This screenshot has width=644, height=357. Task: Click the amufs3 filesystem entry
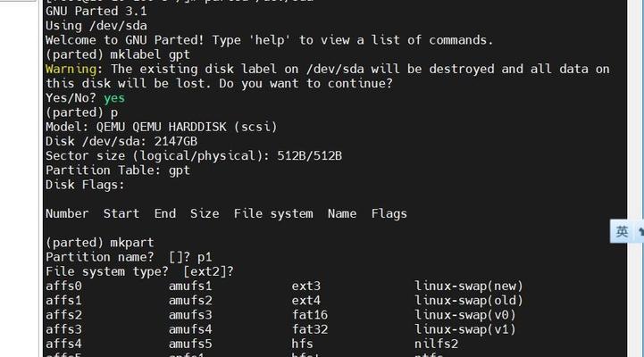click(190, 315)
